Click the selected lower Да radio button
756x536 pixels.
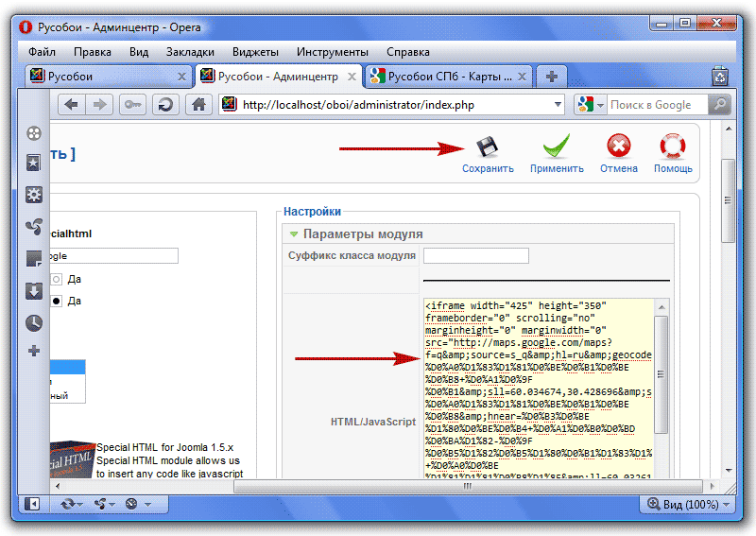coord(57,301)
